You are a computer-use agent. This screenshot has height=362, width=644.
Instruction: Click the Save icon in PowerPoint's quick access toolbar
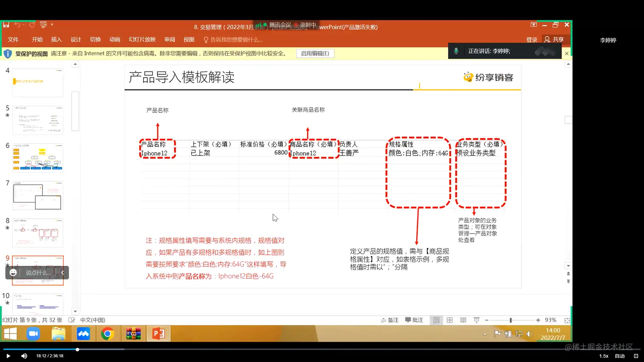pos(6,25)
